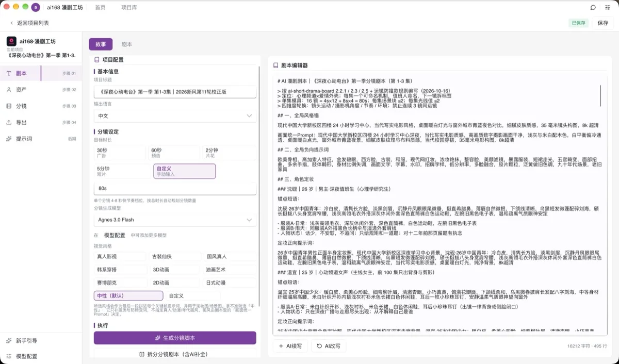
Task: Click the 已保存 status badge
Action: click(x=578, y=23)
